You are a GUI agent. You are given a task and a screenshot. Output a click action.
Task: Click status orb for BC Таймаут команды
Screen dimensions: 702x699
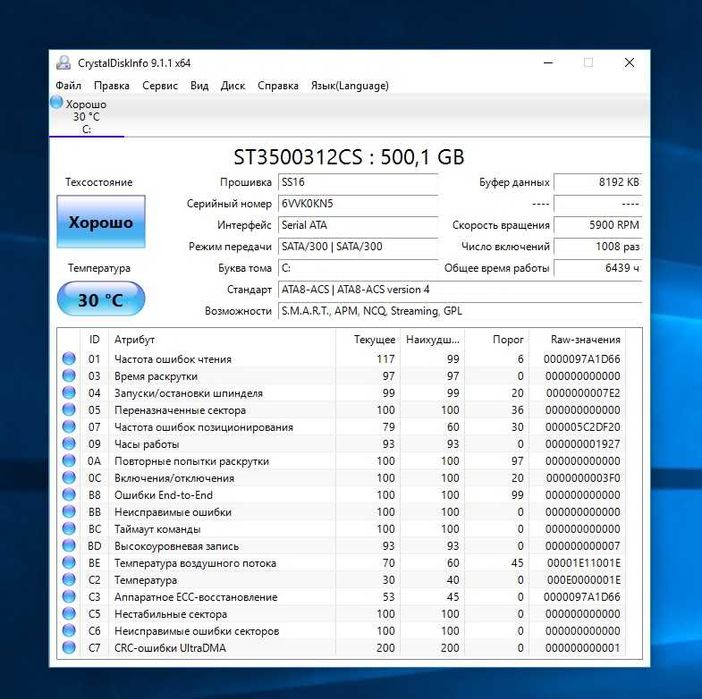[69, 529]
